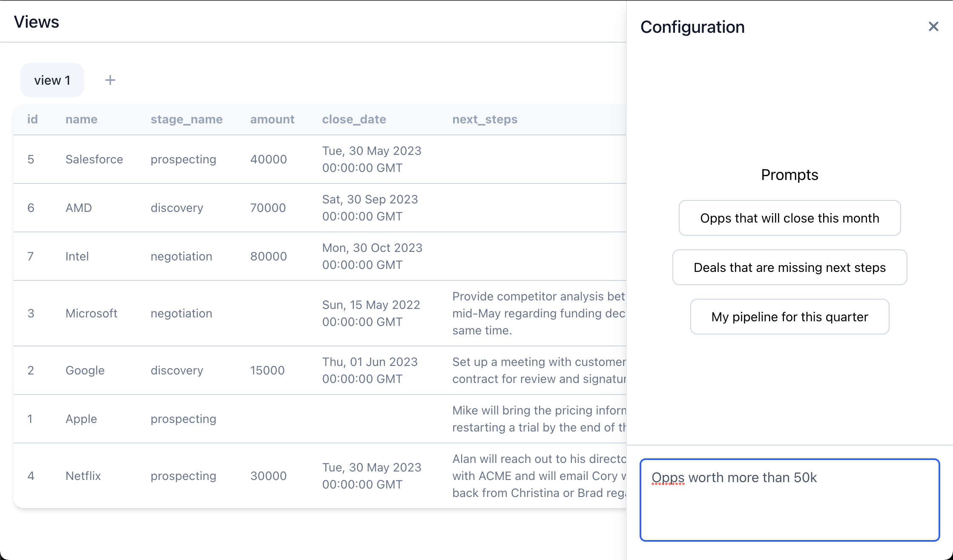Select the Apple prospecting stage cell

pos(183,419)
